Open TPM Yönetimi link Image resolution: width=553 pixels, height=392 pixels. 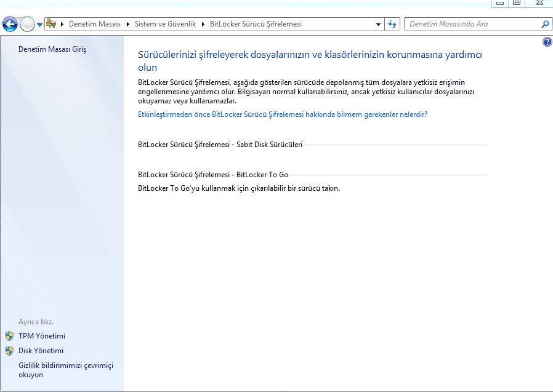[42, 335]
